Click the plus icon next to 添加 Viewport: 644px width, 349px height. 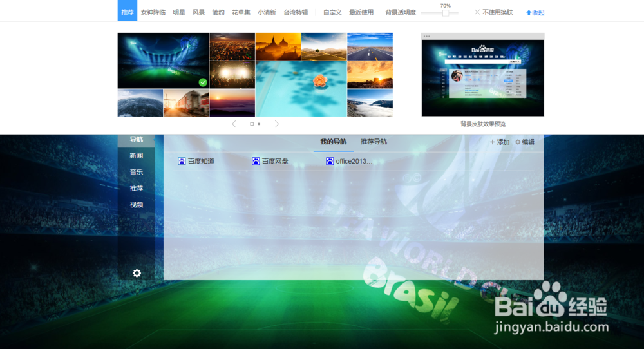pos(493,142)
